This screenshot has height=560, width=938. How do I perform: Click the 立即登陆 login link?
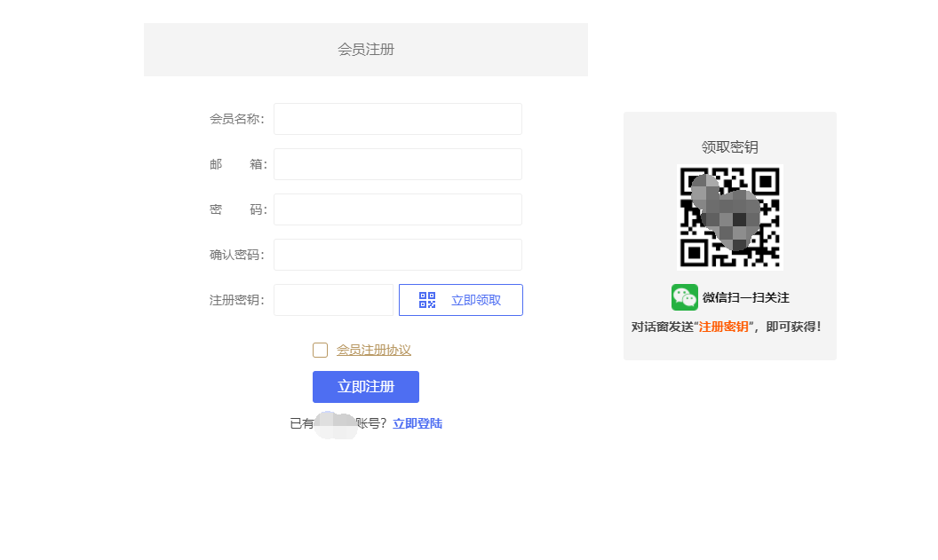point(417,423)
